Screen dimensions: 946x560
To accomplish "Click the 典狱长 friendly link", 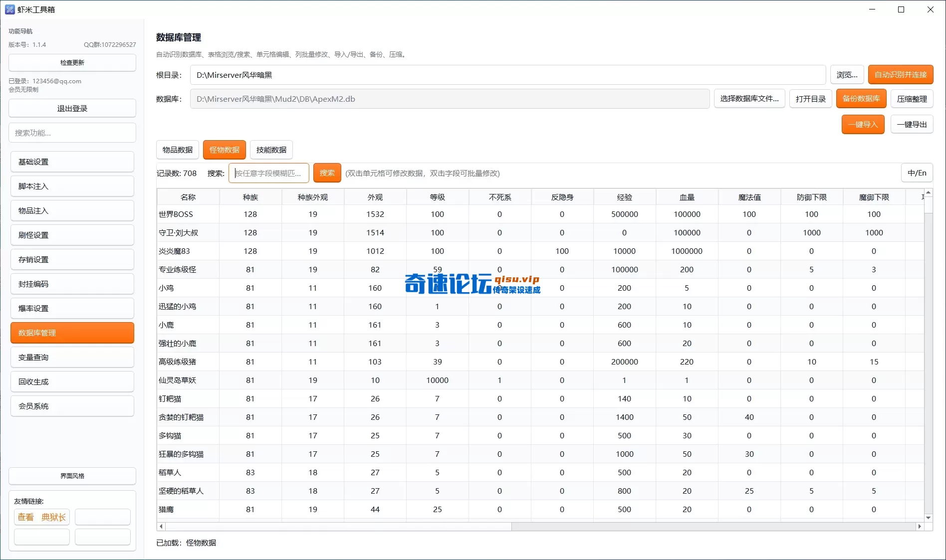I will click(x=53, y=517).
